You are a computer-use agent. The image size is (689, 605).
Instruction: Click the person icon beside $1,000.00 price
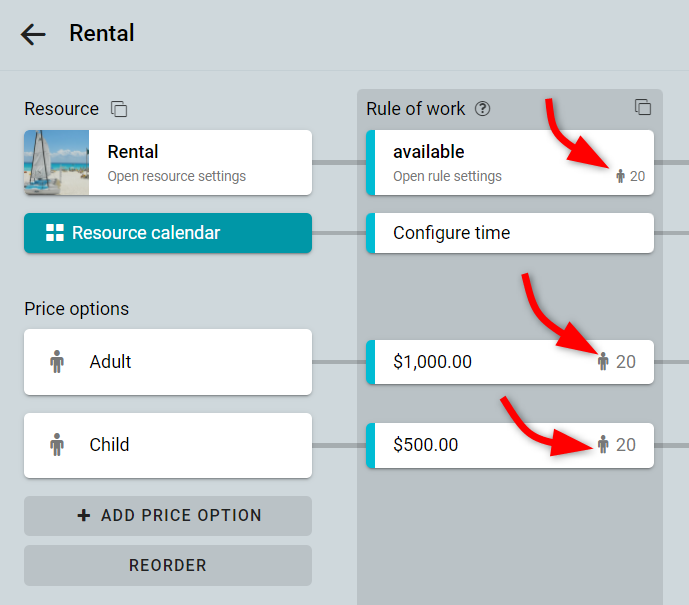point(603,362)
